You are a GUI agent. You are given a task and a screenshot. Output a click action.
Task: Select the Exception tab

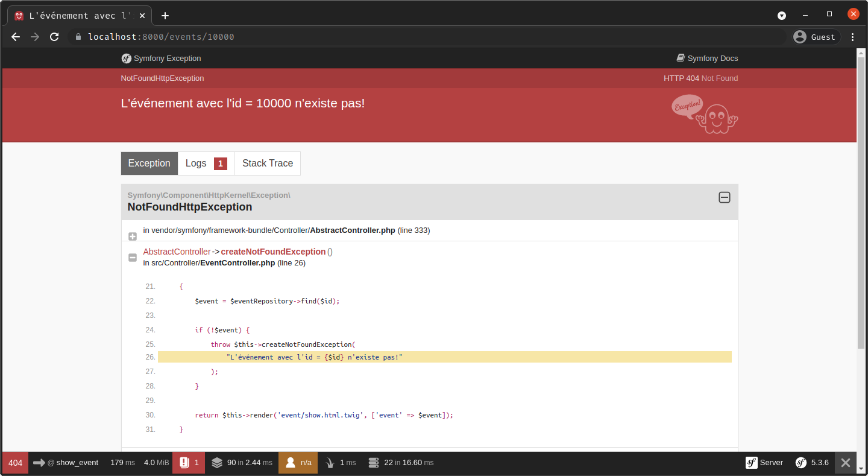149,163
